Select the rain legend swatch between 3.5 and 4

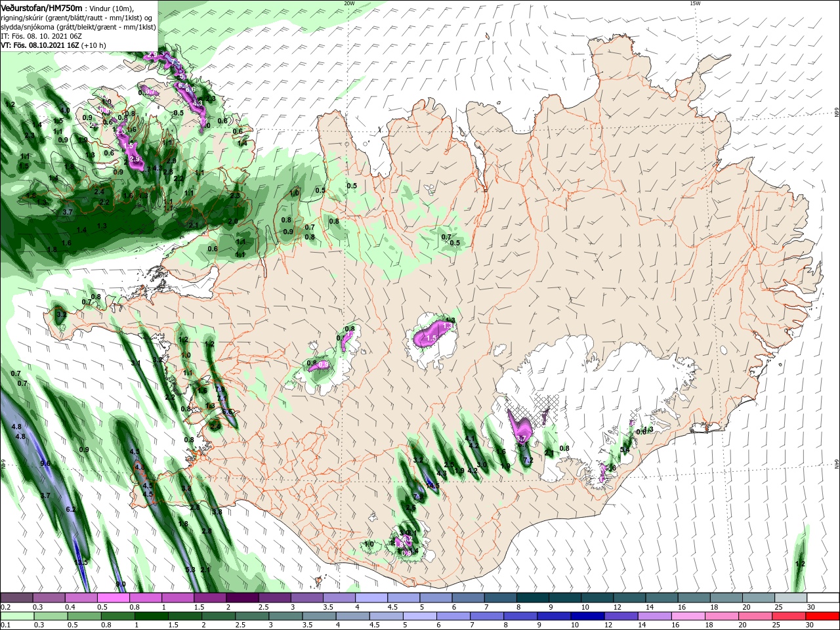[x=318, y=616]
